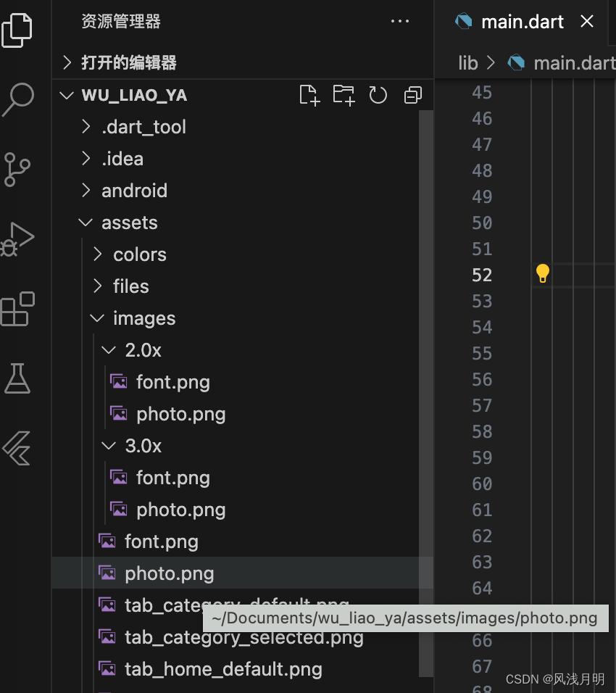
Task: Refresh the explorer file tree
Action: (378, 95)
